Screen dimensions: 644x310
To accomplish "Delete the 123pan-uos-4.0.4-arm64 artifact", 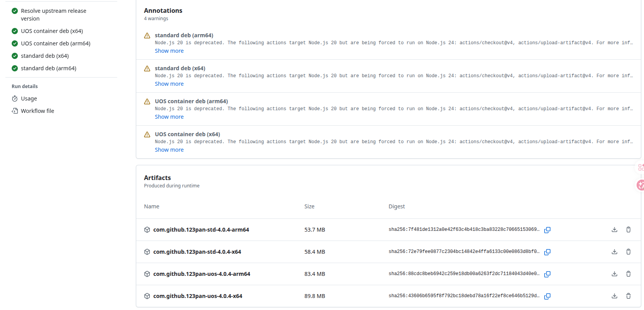I will coord(628,274).
